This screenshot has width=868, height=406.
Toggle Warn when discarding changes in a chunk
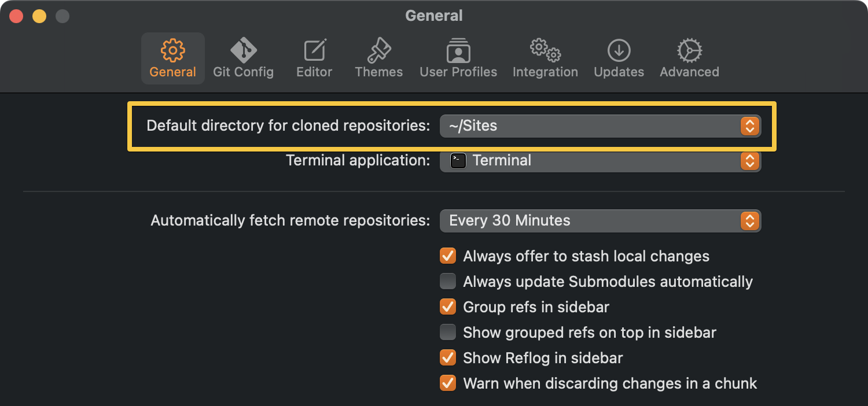pos(447,383)
